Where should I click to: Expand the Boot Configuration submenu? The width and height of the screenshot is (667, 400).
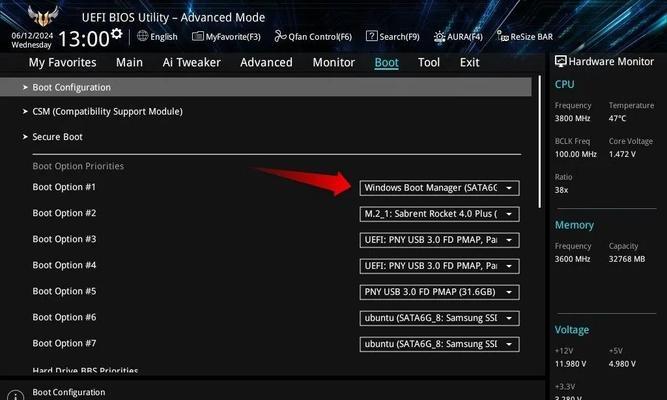pos(265,87)
